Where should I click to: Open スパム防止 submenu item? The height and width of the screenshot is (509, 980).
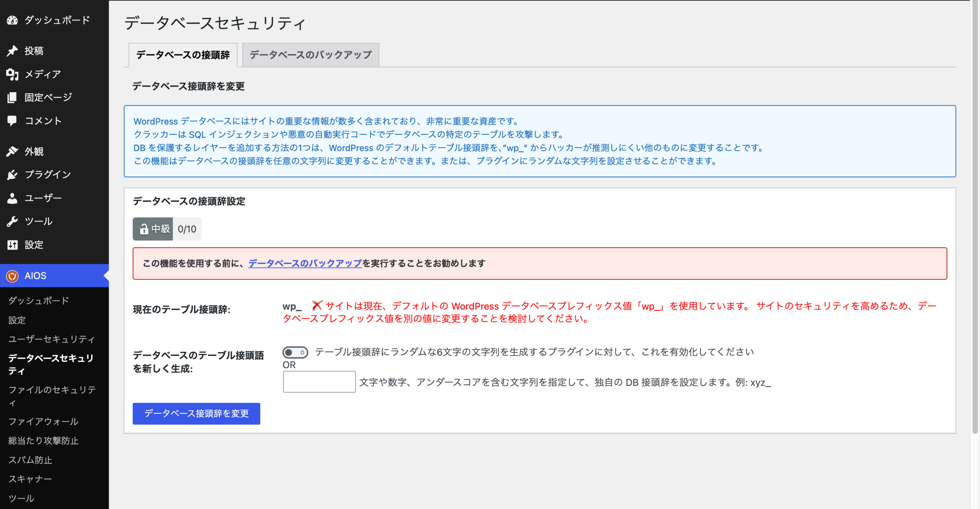[x=30, y=460]
